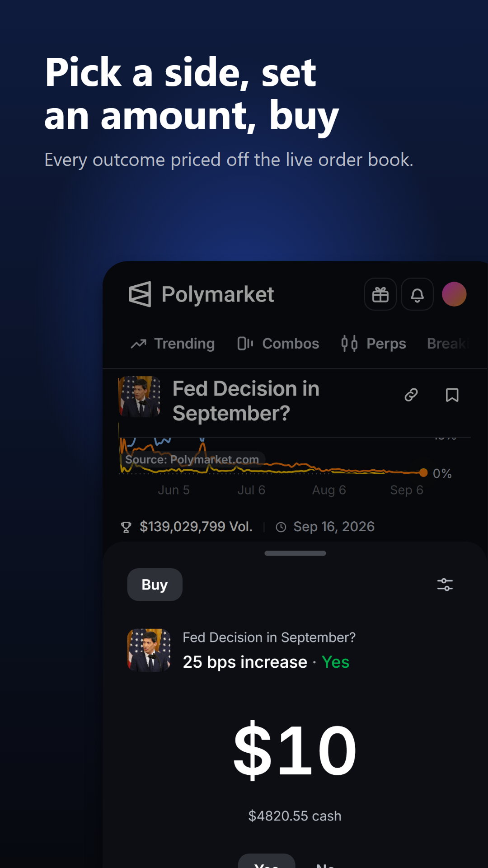The width and height of the screenshot is (488, 868).
Task: Click the $10 amount field
Action: 295,750
